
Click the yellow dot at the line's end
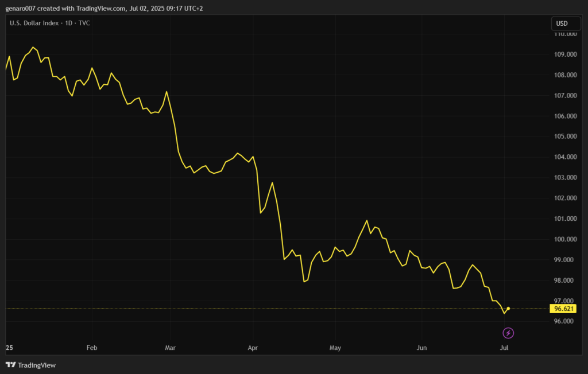pos(508,309)
